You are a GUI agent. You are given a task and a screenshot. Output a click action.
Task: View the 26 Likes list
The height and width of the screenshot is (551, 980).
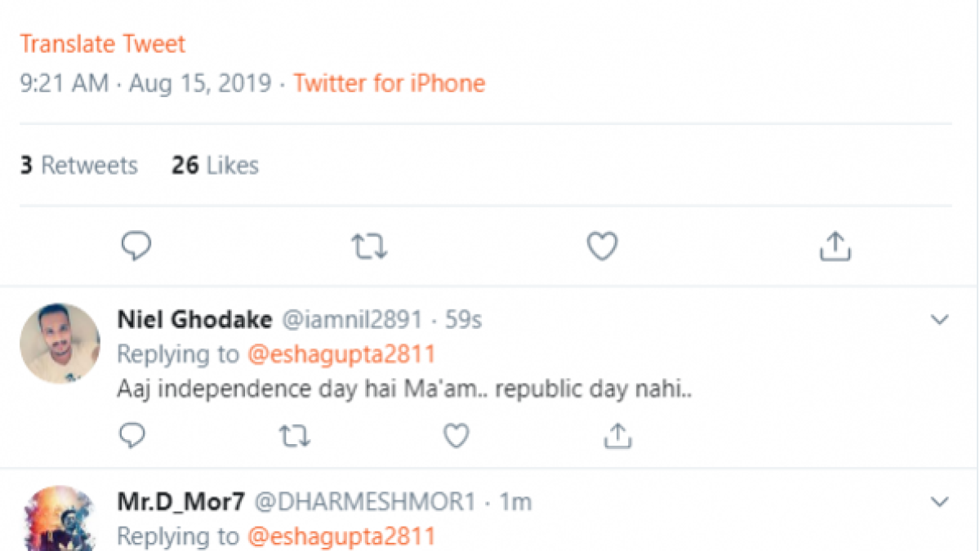point(215,166)
